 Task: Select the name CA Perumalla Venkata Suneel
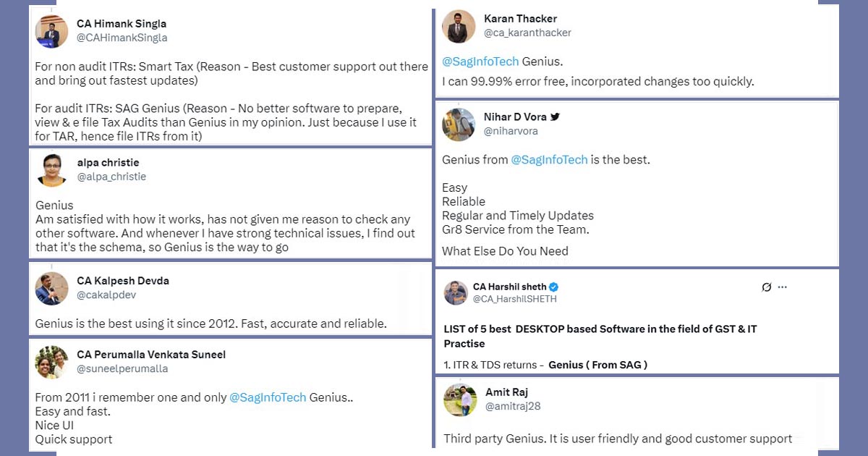pos(151,355)
